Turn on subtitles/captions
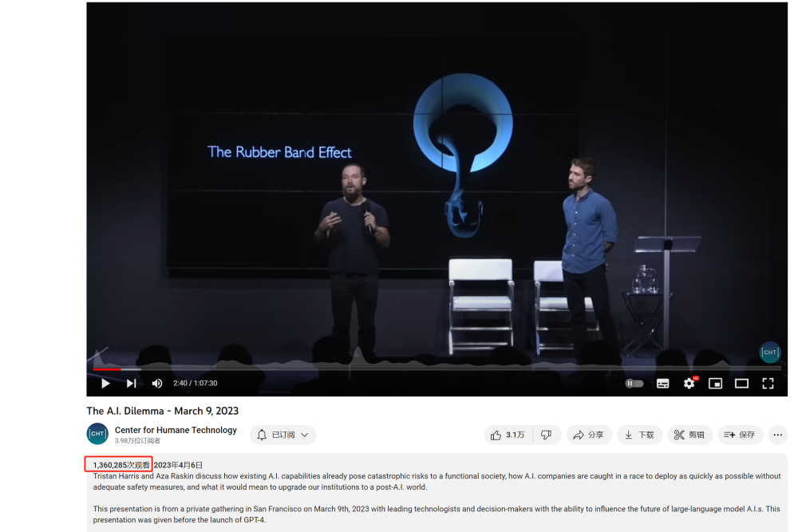 pyautogui.click(x=662, y=384)
